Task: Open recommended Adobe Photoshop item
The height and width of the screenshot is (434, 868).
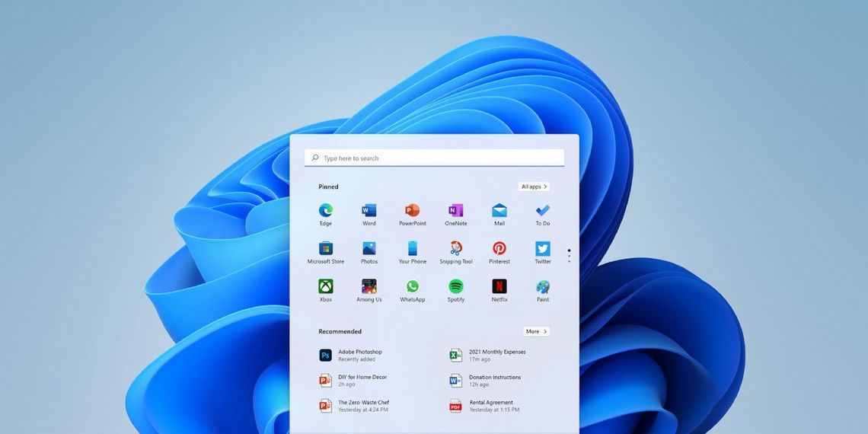Action: coord(351,356)
